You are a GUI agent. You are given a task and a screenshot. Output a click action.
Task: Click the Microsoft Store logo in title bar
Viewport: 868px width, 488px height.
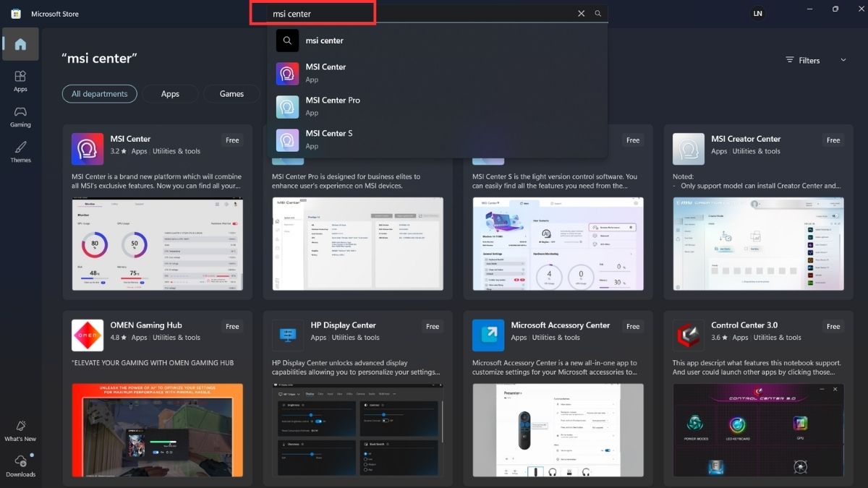(x=16, y=14)
